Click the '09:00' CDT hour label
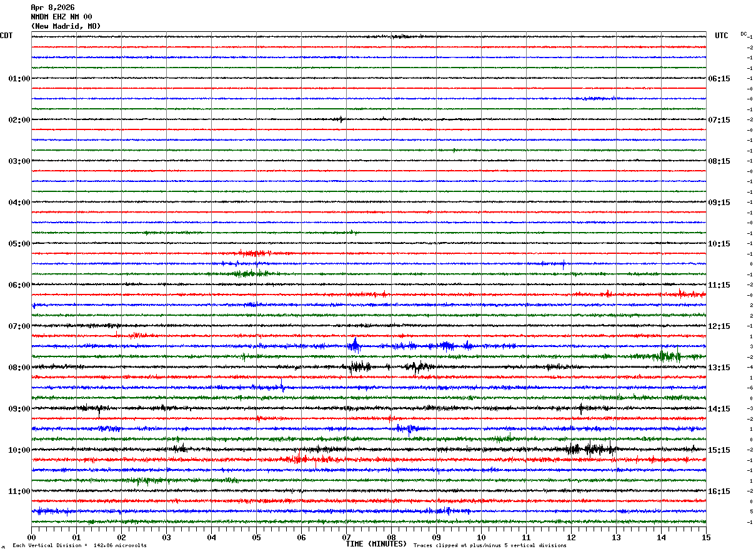756x554 pixels. (19, 409)
